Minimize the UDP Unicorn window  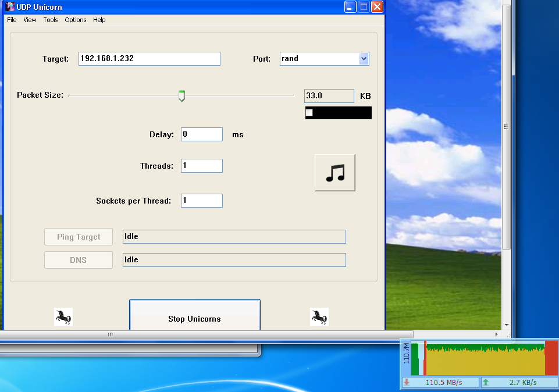point(350,7)
